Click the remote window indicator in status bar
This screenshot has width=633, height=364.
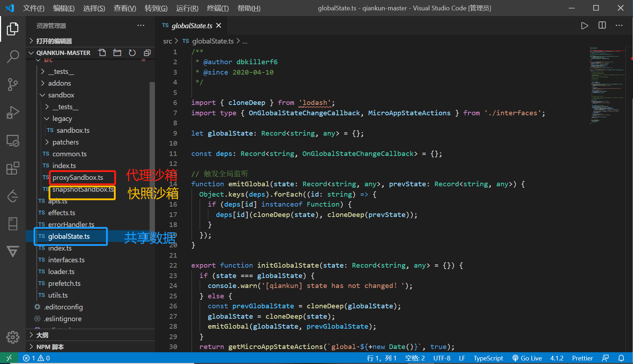9,358
